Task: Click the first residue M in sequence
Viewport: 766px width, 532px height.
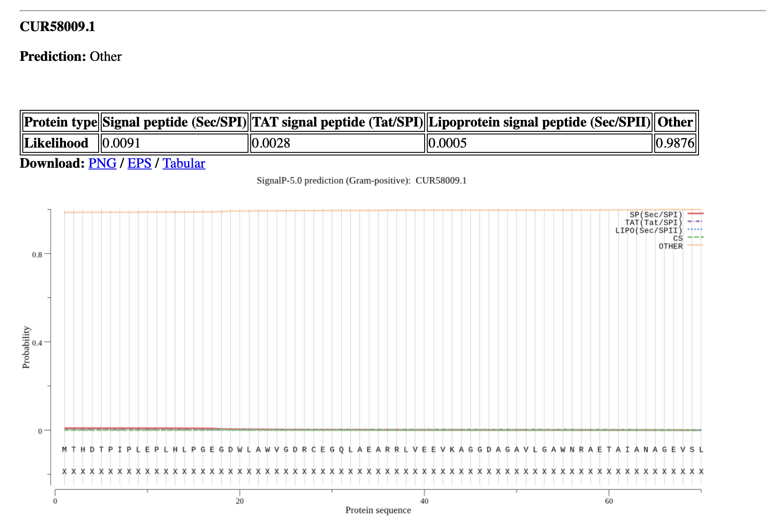Action: [64, 450]
